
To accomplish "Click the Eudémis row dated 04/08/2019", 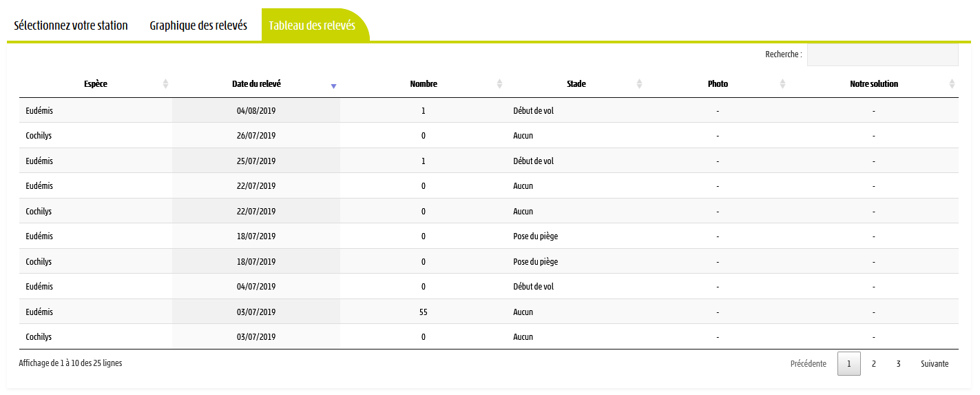I will click(489, 110).
